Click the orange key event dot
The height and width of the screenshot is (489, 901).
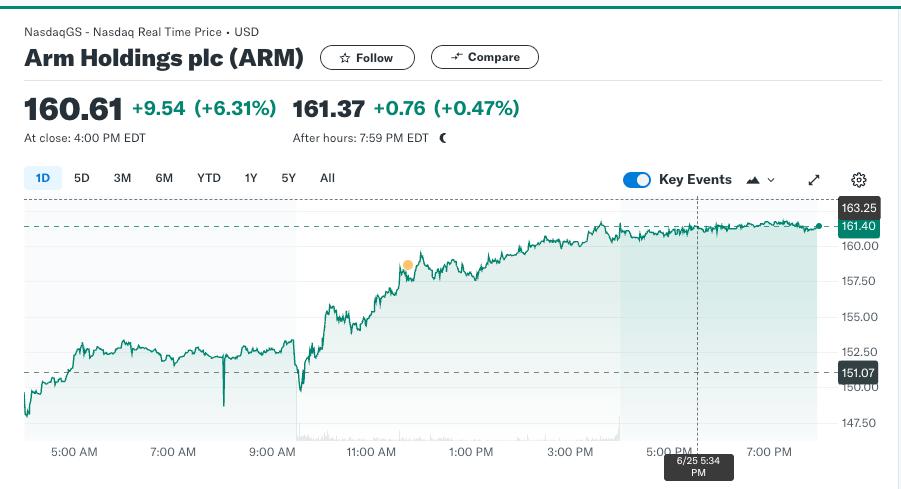(407, 265)
